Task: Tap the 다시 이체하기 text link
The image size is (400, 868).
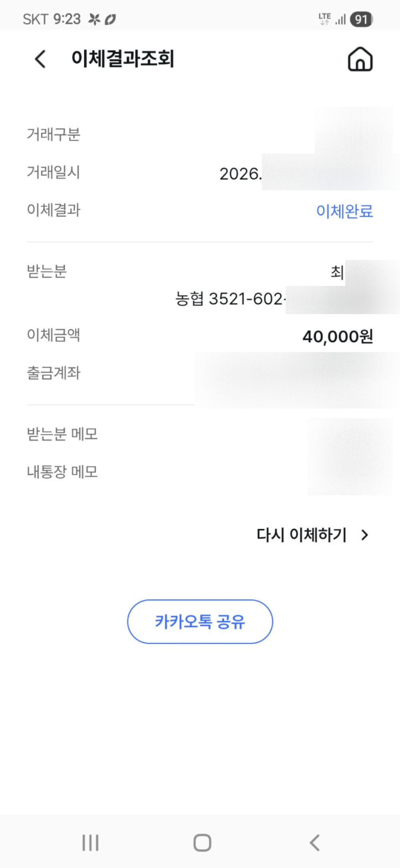Action: pyautogui.click(x=301, y=535)
